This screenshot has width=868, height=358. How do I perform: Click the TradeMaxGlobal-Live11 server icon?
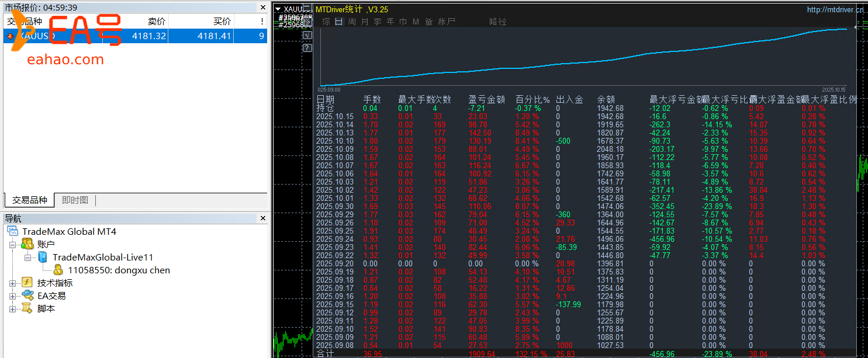click(42, 257)
